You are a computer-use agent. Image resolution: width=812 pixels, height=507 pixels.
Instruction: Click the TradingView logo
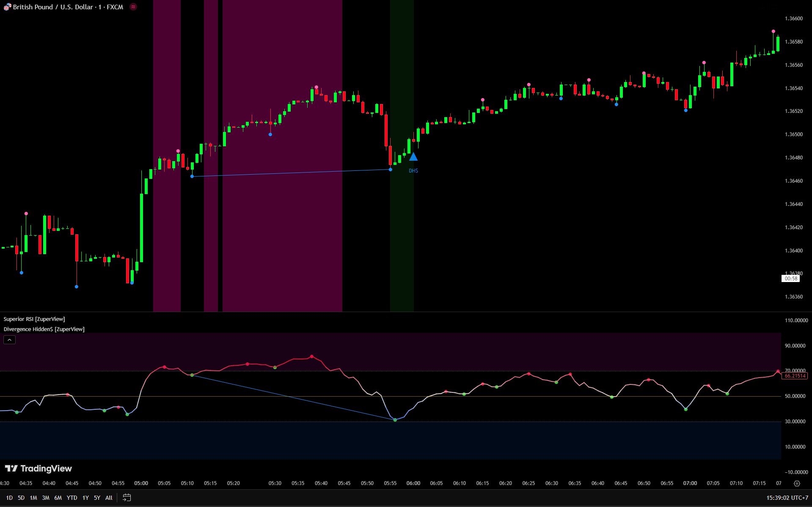[39, 469]
